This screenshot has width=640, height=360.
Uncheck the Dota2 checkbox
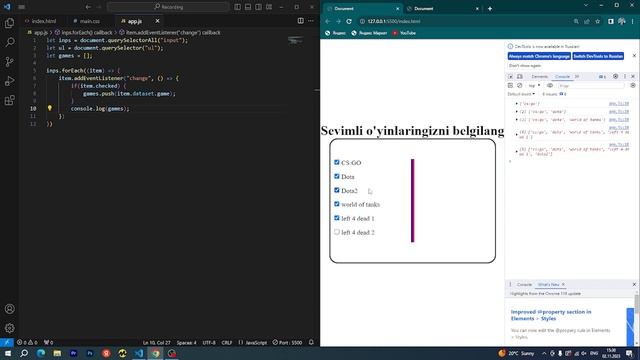coord(337,190)
